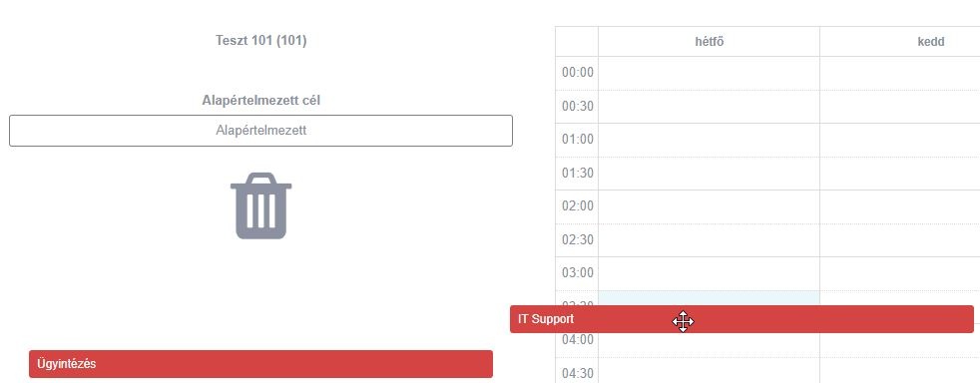This screenshot has width=980, height=383.
Task: Select the 03:00 slot on hétfő
Action: point(709,273)
